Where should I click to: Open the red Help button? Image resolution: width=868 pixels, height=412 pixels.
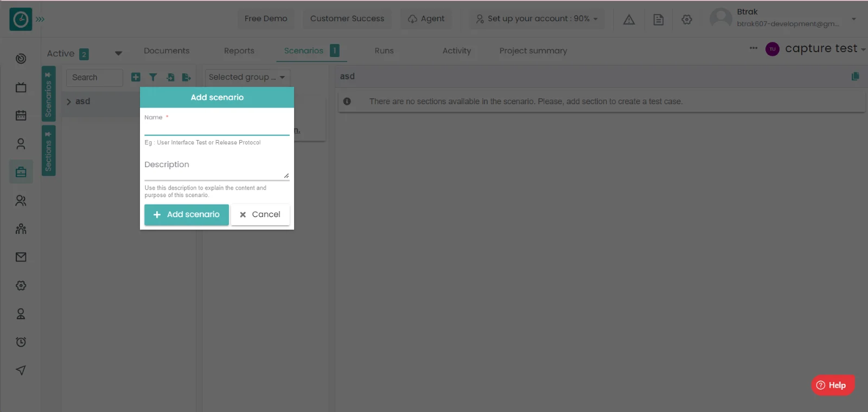coord(833,385)
